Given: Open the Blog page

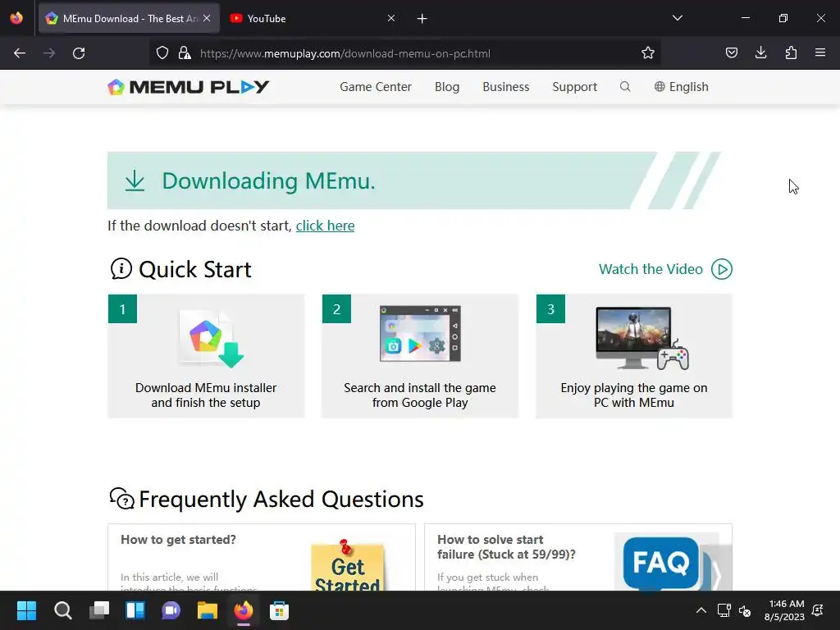Looking at the screenshot, I should pos(447,87).
